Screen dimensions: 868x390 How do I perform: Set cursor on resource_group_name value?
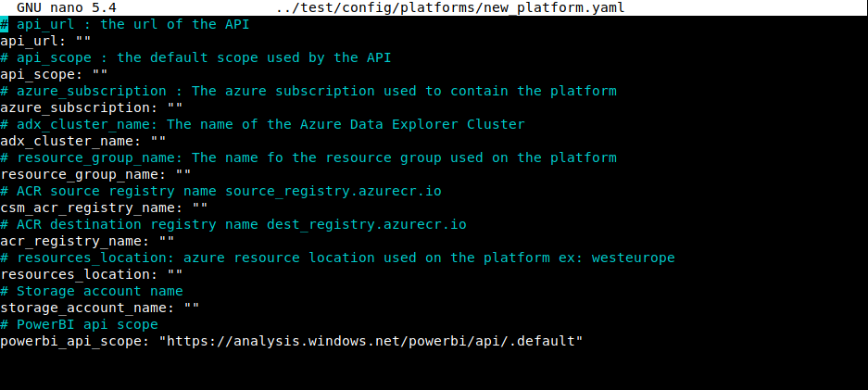tap(183, 174)
